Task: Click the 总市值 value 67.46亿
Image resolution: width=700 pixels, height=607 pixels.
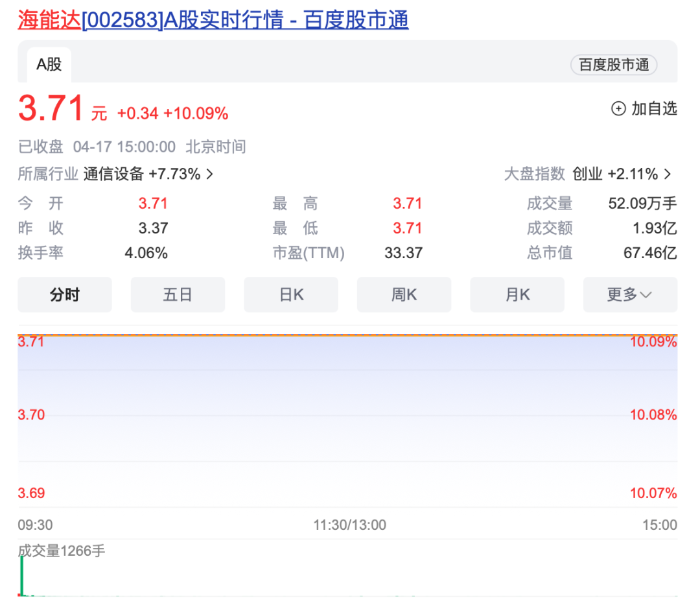Action: 651,254
